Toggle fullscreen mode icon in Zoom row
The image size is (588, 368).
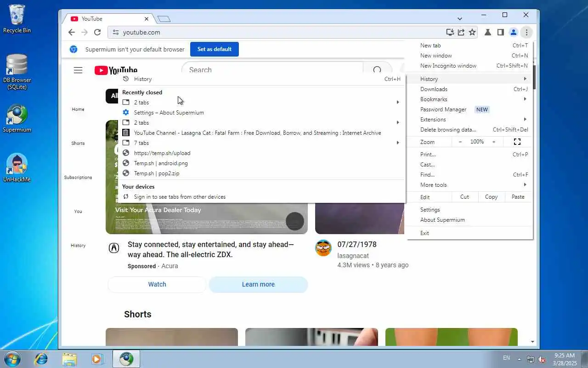coord(517,142)
